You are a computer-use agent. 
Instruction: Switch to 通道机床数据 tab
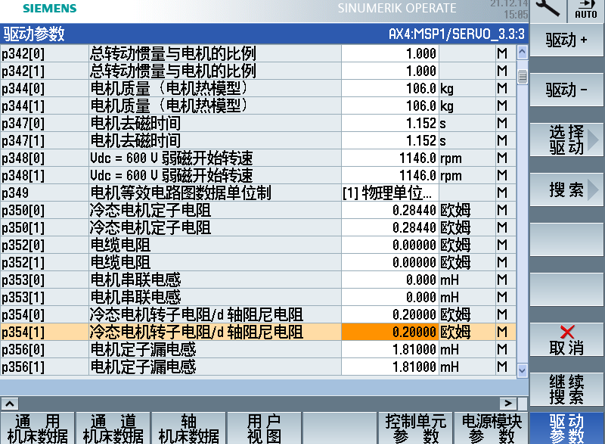[x=113, y=428]
